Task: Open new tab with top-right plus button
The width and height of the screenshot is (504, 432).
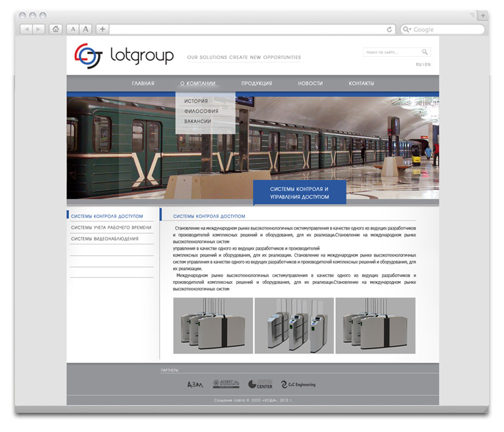Action: tap(483, 15)
